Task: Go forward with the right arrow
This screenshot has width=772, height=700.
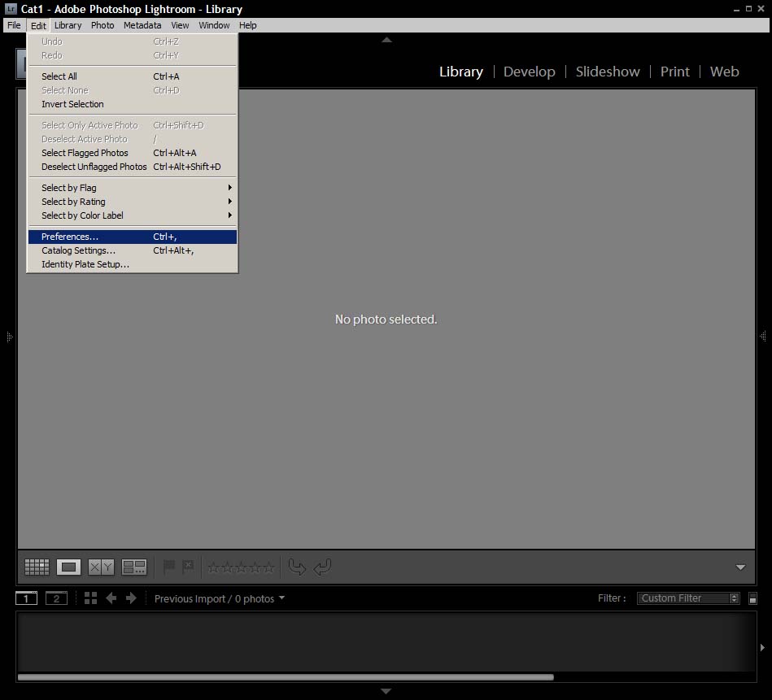Action: point(131,598)
